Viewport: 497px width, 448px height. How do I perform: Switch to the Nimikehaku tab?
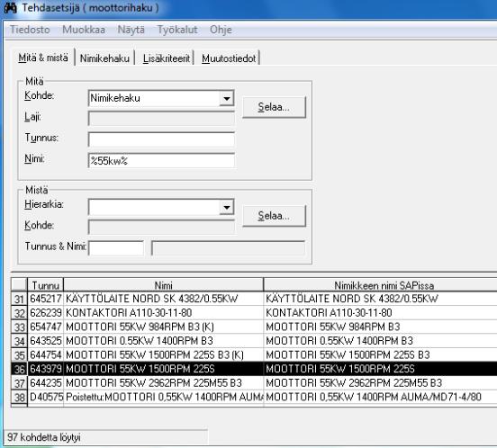click(x=104, y=58)
